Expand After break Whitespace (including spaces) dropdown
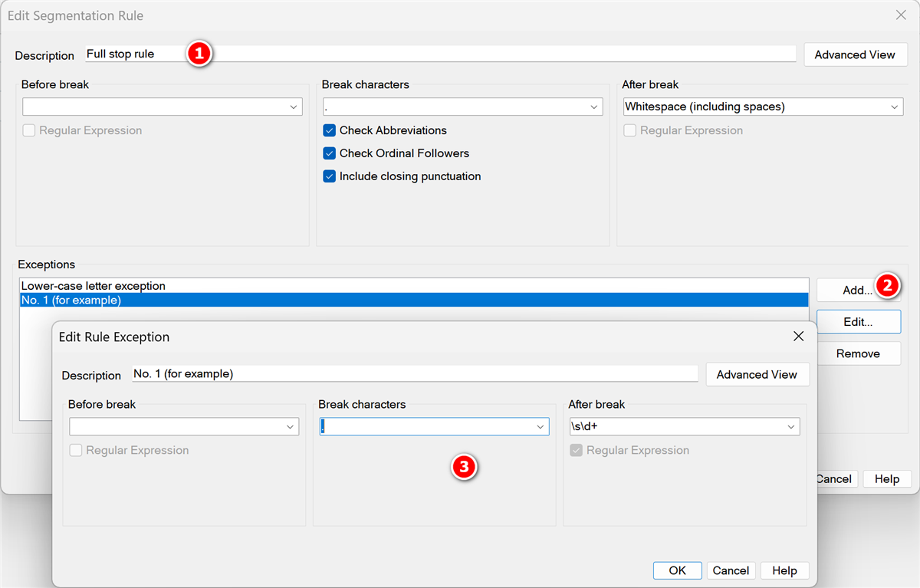 pos(895,107)
